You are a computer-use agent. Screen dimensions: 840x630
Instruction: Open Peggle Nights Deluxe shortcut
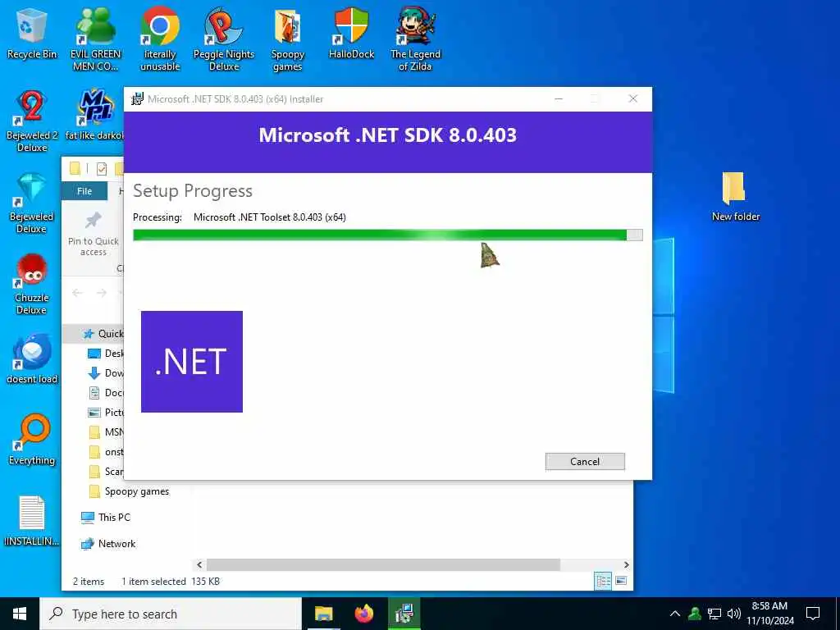coord(223,39)
